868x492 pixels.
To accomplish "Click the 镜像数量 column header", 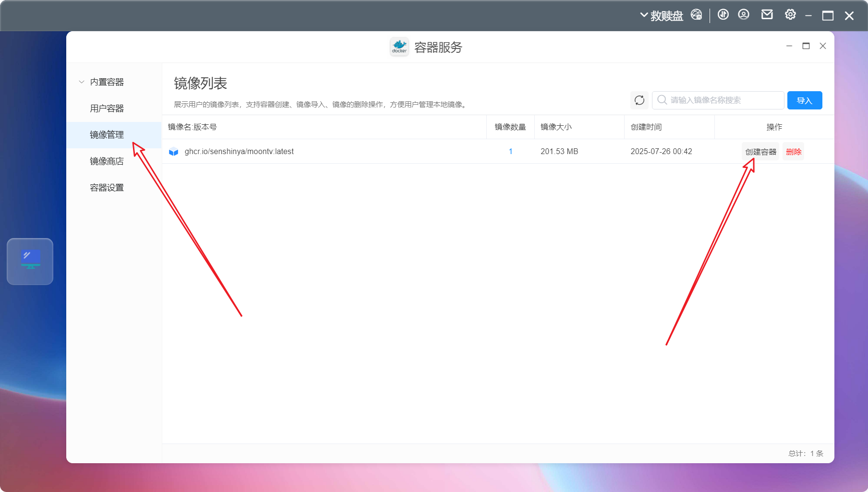I will pos(510,127).
